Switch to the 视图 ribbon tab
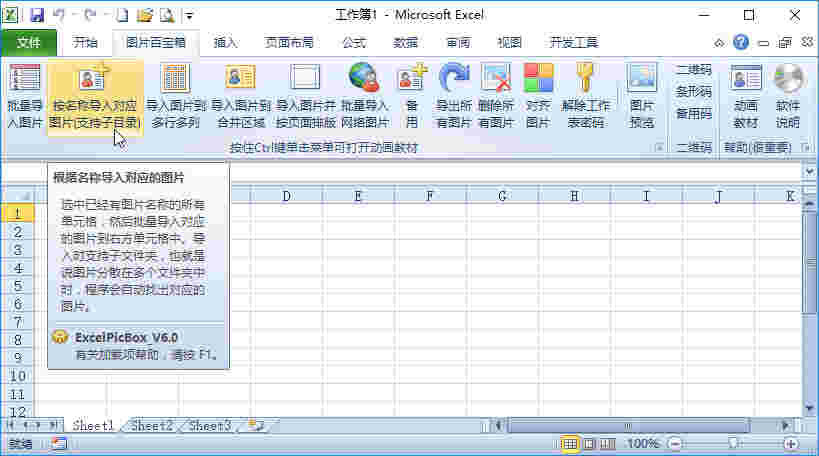 [509, 42]
